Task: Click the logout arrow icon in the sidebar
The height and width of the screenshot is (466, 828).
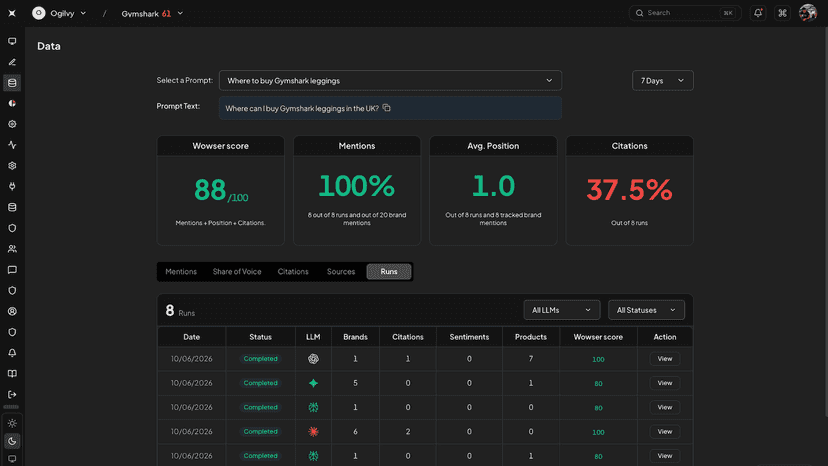Action: (x=12, y=395)
